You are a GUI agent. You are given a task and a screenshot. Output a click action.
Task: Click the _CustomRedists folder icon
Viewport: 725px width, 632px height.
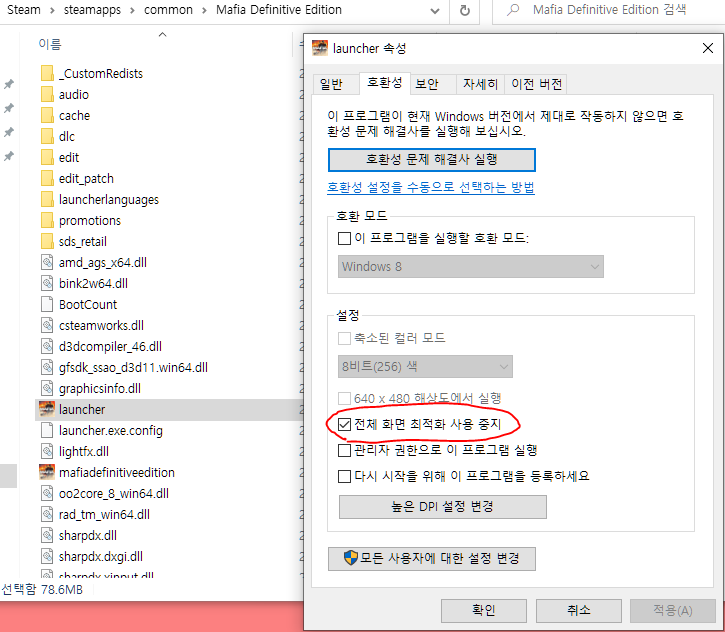[47, 73]
